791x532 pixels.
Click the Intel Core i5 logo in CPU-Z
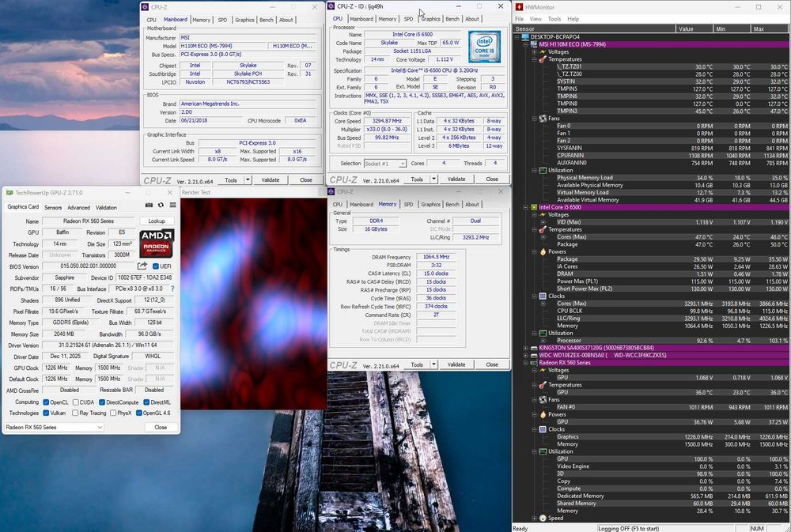click(484, 47)
